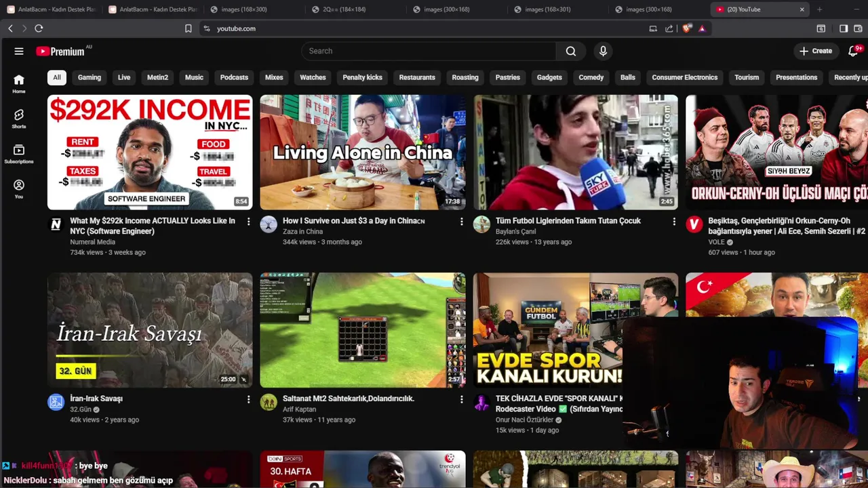Open the YouTube hamburger guide menu
868x488 pixels.
tap(19, 51)
